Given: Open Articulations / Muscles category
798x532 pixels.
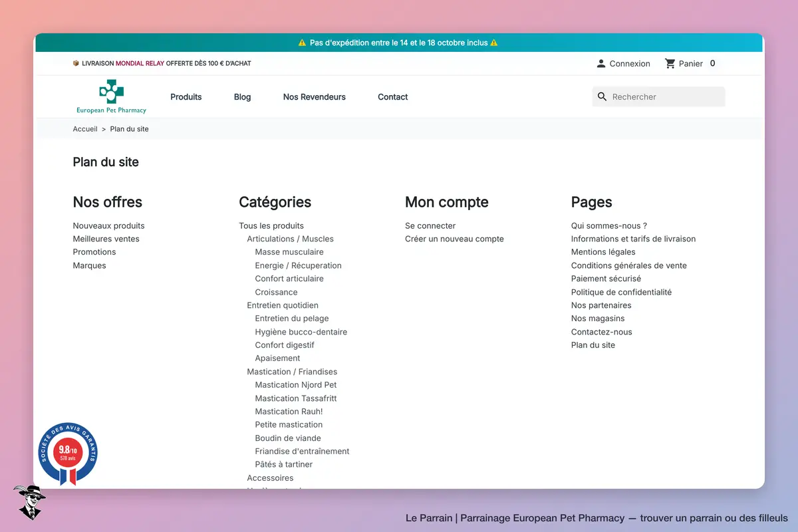Looking at the screenshot, I should 291,239.
